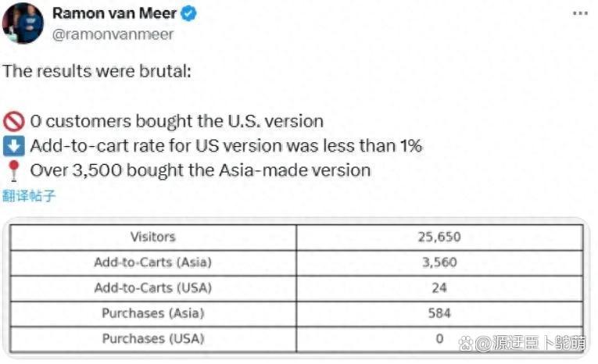Click the 翻译帖子 translate post link
This screenshot has height=364, width=598.
(x=29, y=195)
